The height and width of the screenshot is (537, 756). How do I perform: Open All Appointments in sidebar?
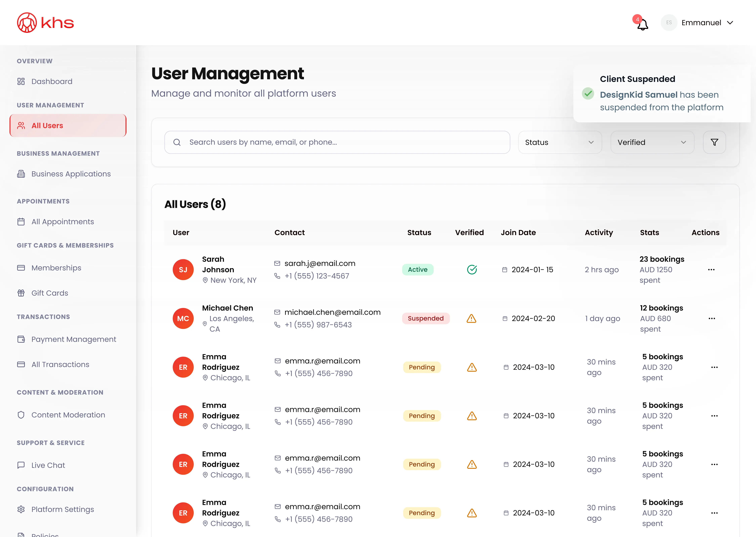point(56,222)
